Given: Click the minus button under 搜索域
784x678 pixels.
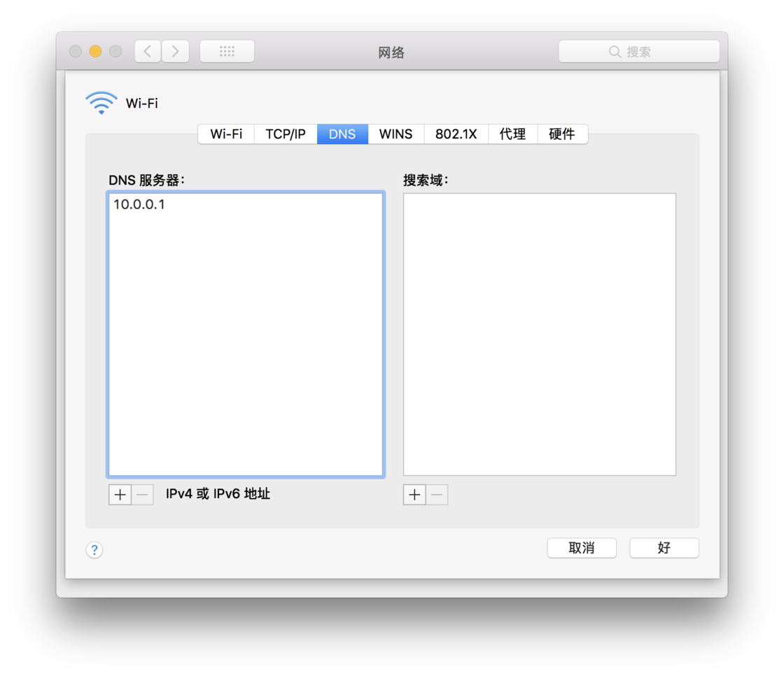Looking at the screenshot, I should 437,494.
